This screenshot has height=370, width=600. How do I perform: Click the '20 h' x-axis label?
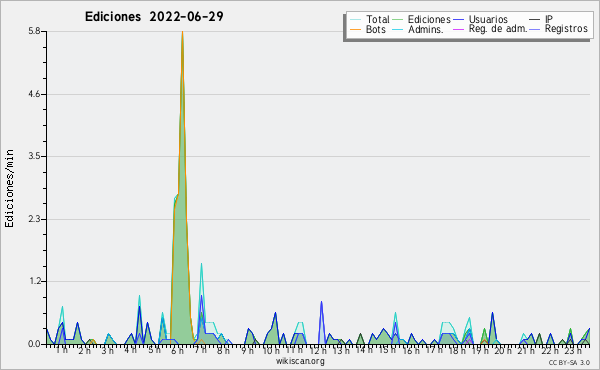(x=503, y=350)
